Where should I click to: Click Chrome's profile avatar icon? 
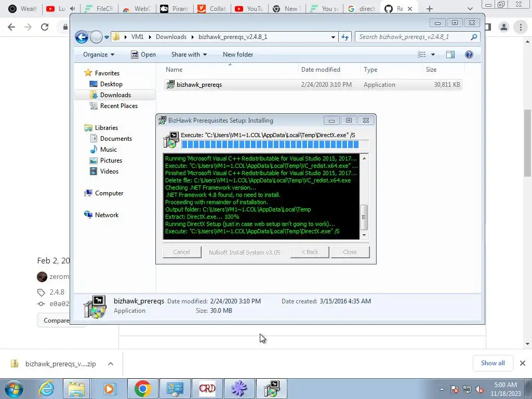[x=504, y=27]
